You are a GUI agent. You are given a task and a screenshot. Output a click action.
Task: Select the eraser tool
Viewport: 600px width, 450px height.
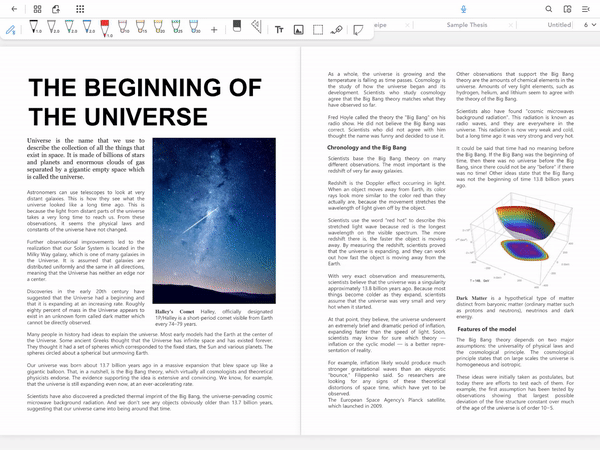coord(237,26)
